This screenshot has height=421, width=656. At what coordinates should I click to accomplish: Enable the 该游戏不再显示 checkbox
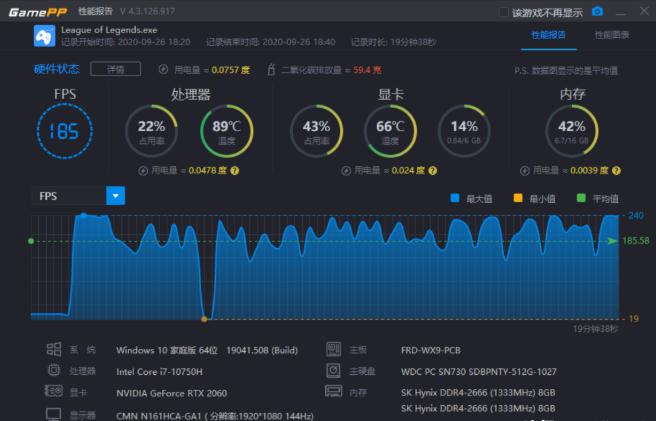click(x=504, y=12)
